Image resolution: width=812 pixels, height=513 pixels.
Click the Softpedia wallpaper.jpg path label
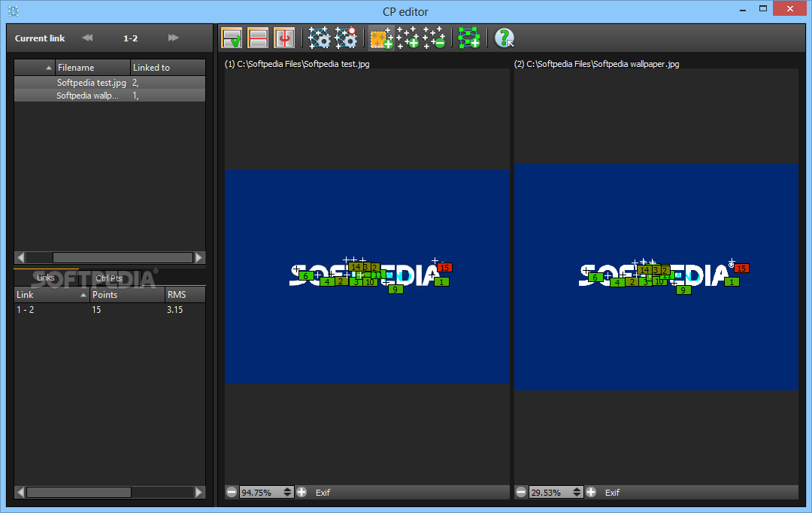point(596,64)
